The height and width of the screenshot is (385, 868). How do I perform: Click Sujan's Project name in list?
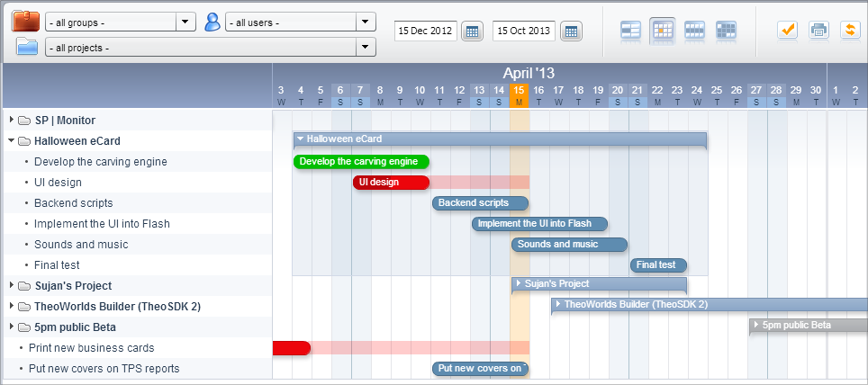tap(74, 286)
